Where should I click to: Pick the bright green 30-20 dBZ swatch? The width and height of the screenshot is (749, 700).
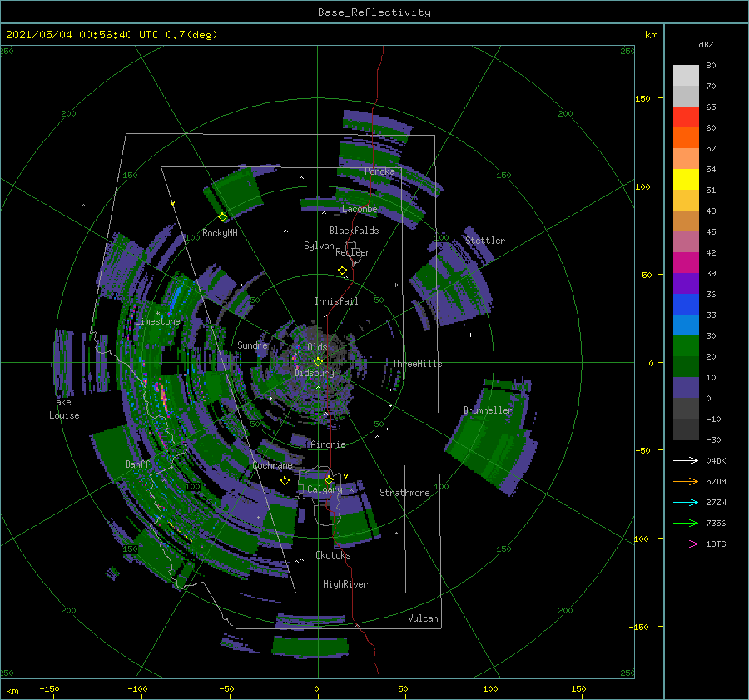[686, 346]
